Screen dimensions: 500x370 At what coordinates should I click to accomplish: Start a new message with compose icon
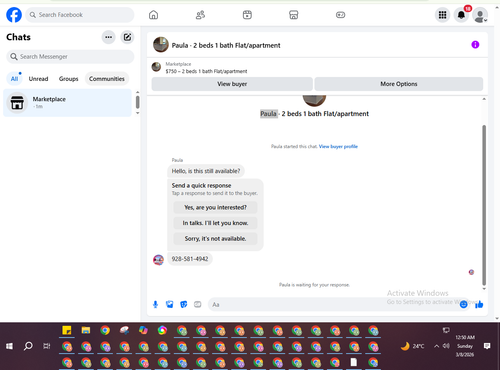click(x=127, y=37)
